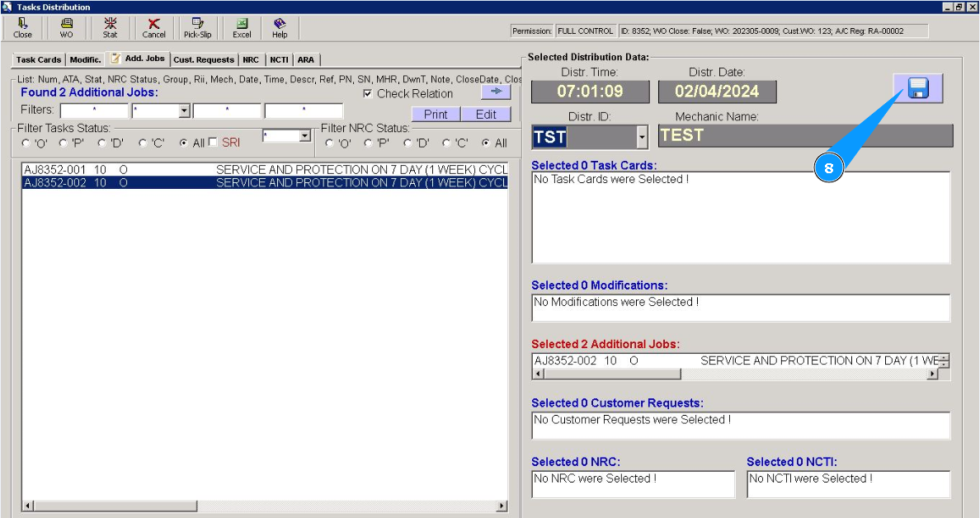Image resolution: width=980 pixels, height=518 pixels.
Task: Select Filter NRC Status 'P' radio
Action: coord(368,143)
